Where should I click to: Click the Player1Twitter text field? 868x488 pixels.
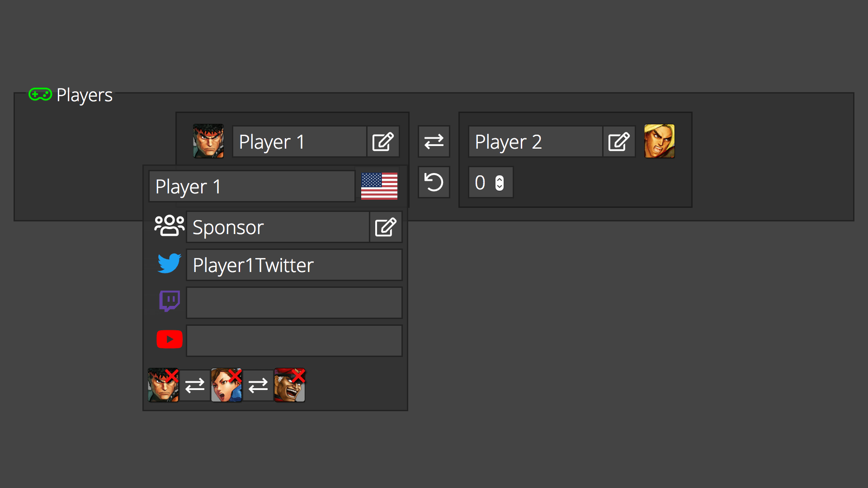pyautogui.click(x=294, y=265)
